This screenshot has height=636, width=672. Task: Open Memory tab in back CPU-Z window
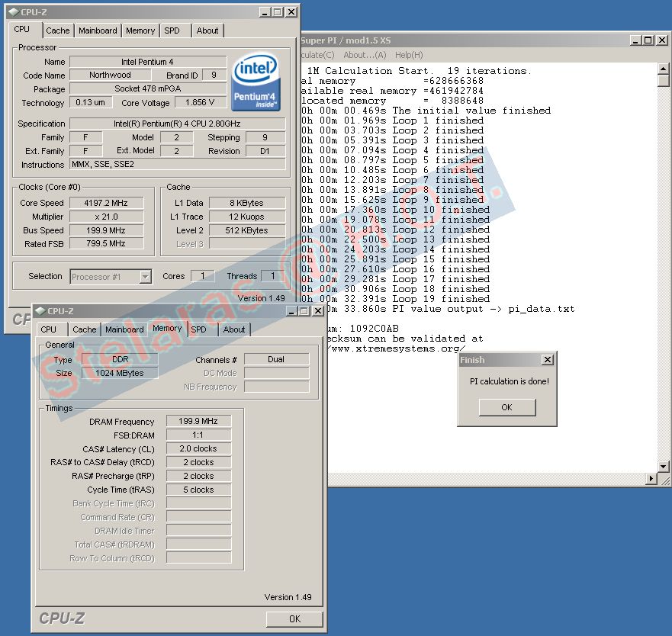tap(140, 31)
